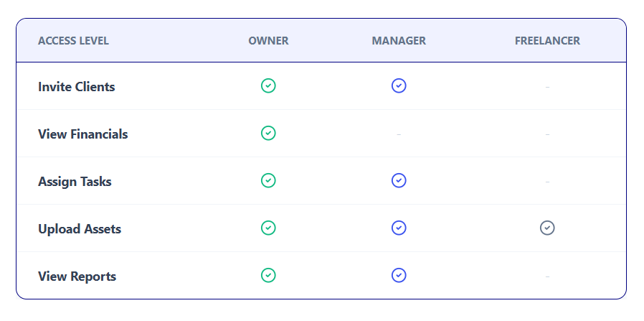Select the Invite Clients row label
644x321 pixels.
point(76,87)
